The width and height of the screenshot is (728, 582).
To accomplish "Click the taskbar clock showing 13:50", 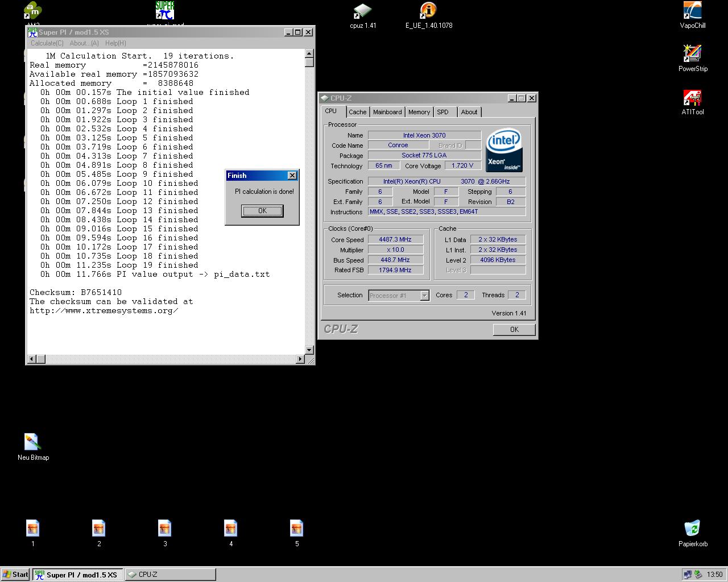I will (x=715, y=574).
